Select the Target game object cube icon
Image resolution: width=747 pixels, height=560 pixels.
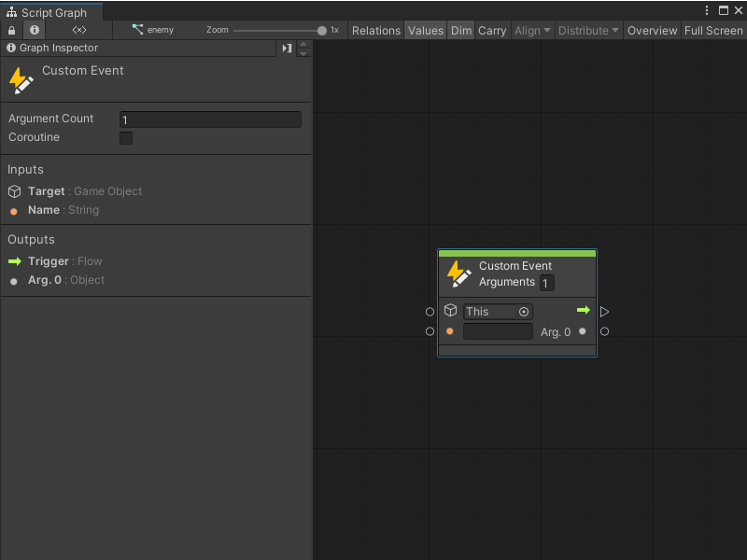coord(13,190)
